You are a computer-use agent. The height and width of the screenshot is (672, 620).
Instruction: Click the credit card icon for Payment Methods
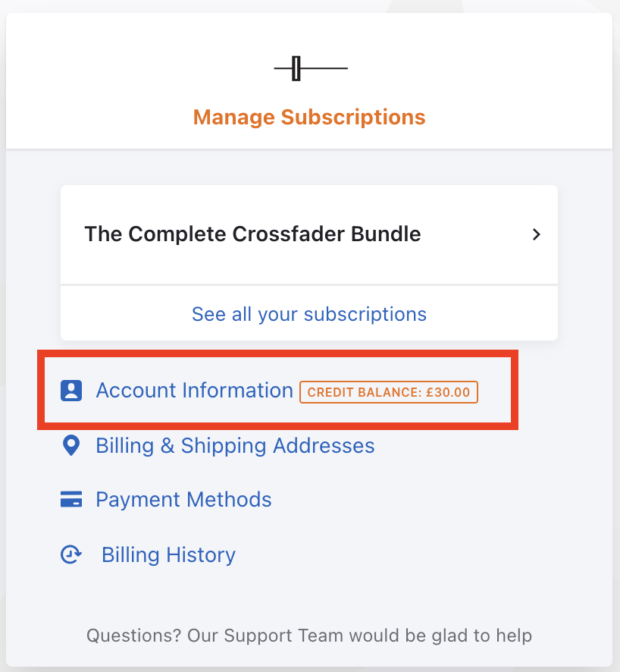point(70,499)
